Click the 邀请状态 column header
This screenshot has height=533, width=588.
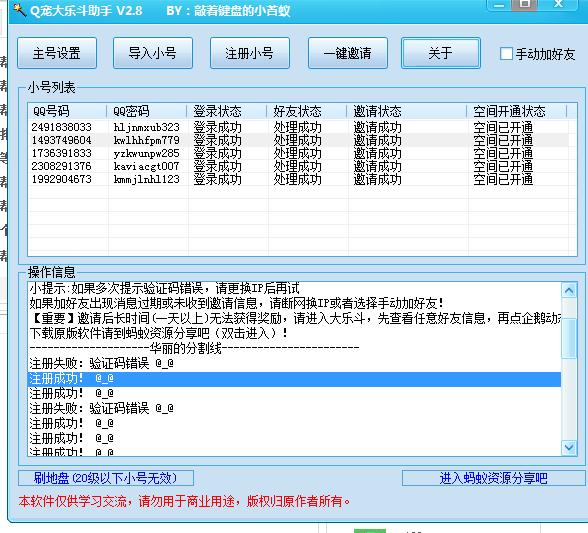[x=407, y=111]
